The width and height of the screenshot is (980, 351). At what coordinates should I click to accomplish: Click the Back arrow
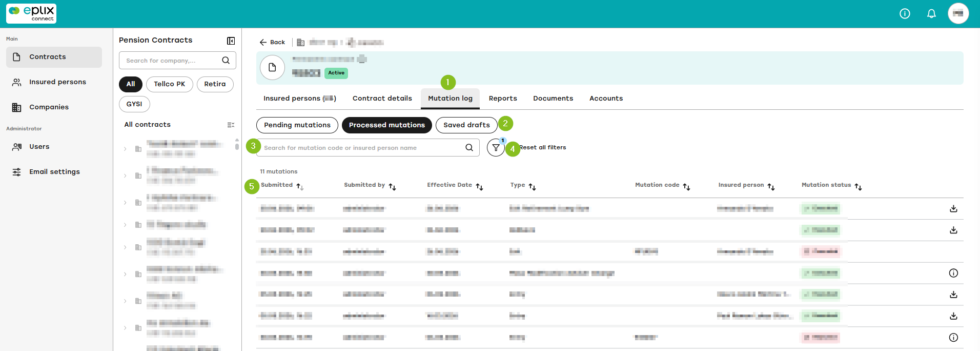tap(263, 42)
